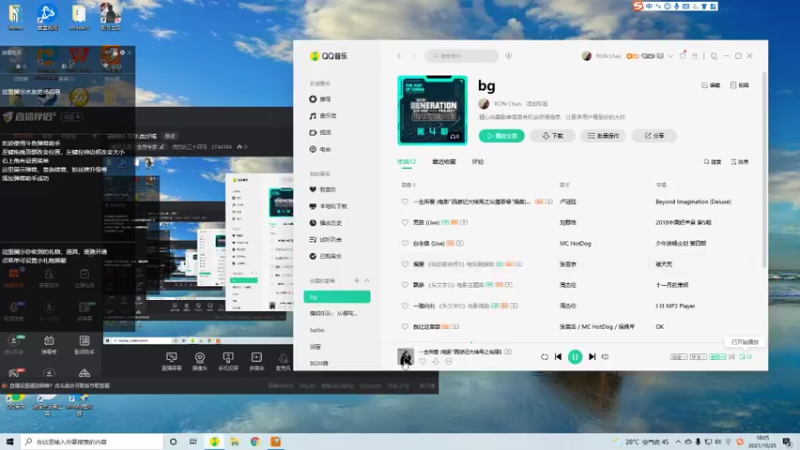Screen dimensions: 800x450
Task: Click the now-playing album thumbnail
Action: click(406, 356)
